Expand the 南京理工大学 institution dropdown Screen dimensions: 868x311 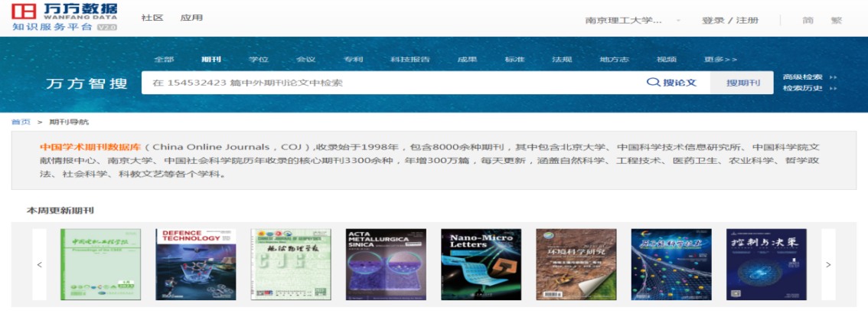coord(678,21)
